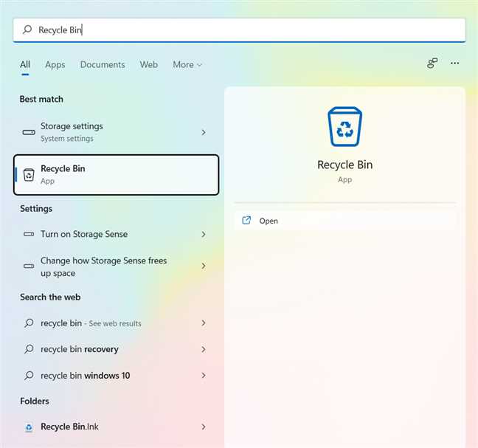Expand the recycle bin web results chevron
The image size is (478, 448).
pos(204,323)
